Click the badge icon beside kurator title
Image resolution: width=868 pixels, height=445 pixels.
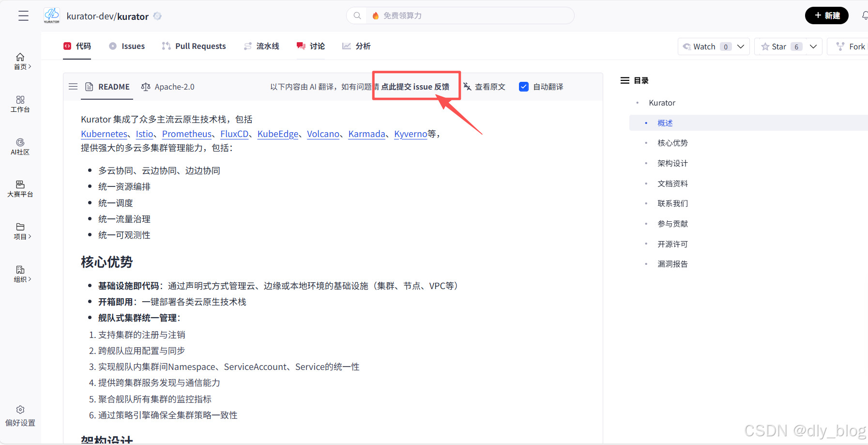[x=157, y=16]
